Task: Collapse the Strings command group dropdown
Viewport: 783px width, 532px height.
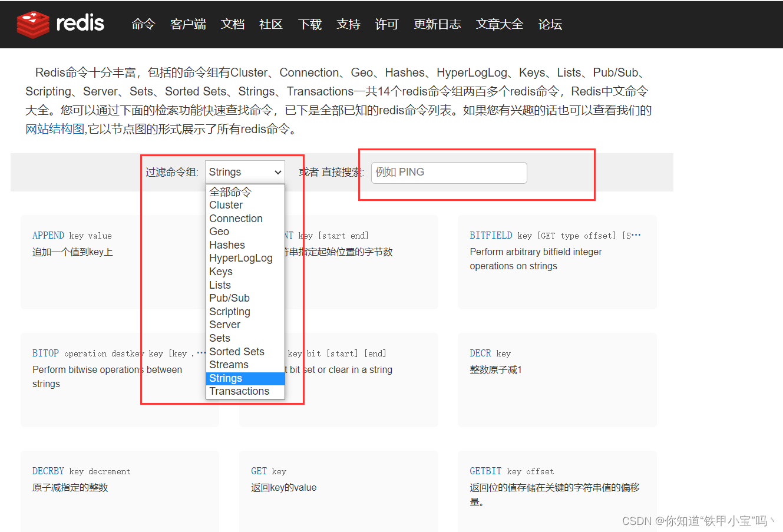Action: (245, 172)
